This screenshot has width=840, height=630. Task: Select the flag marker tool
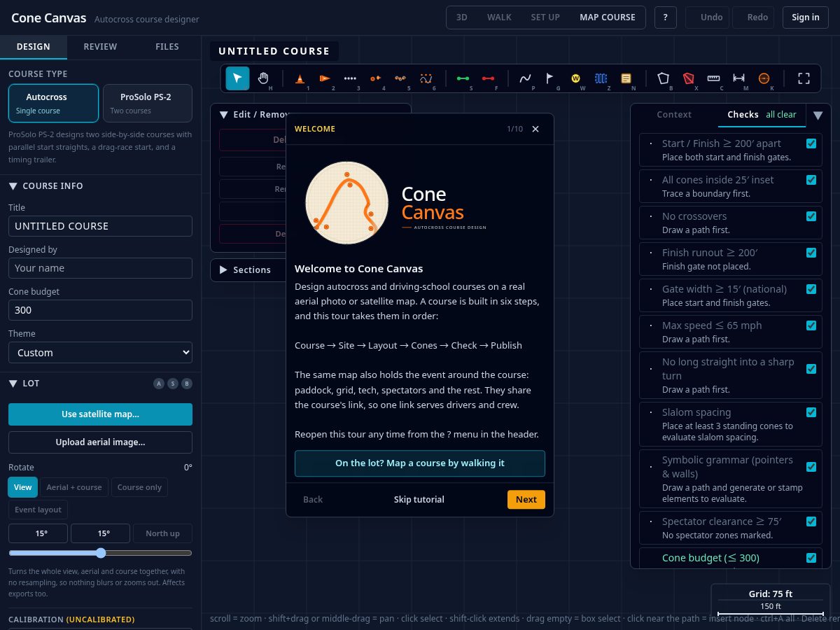click(x=550, y=78)
